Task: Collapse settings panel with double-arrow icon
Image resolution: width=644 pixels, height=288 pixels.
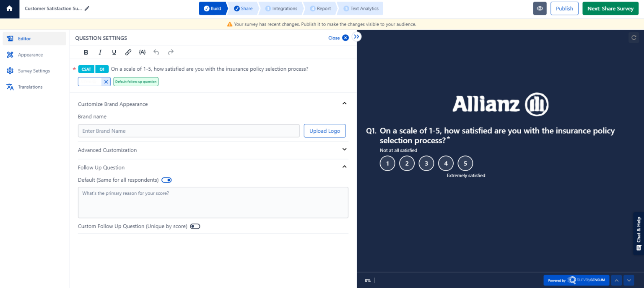Action: point(356,37)
